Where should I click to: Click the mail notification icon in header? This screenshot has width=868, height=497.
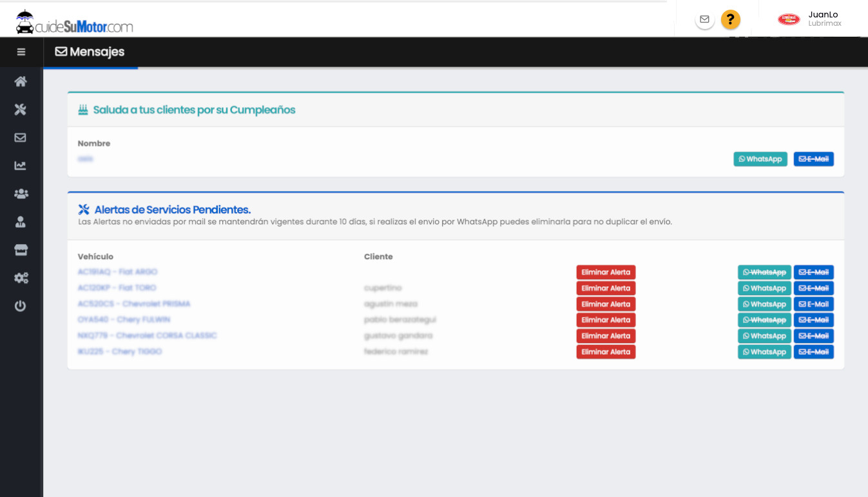point(704,20)
